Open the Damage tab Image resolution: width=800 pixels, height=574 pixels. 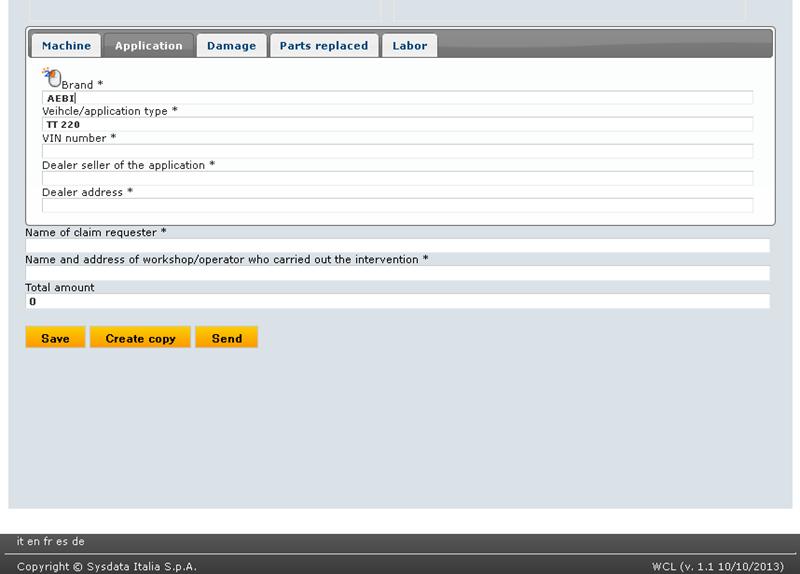click(232, 45)
